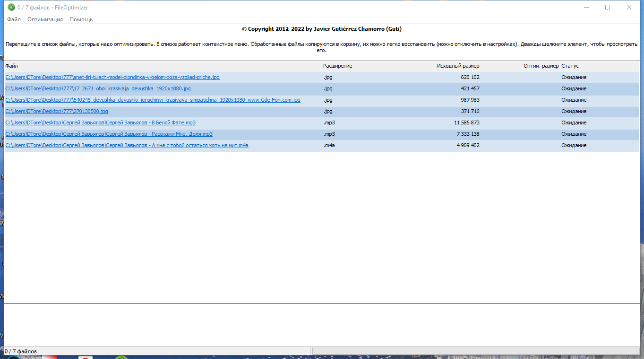
Task: Select the Расскажи Мне, Доля.mp3 file link
Action: [x=109, y=134]
